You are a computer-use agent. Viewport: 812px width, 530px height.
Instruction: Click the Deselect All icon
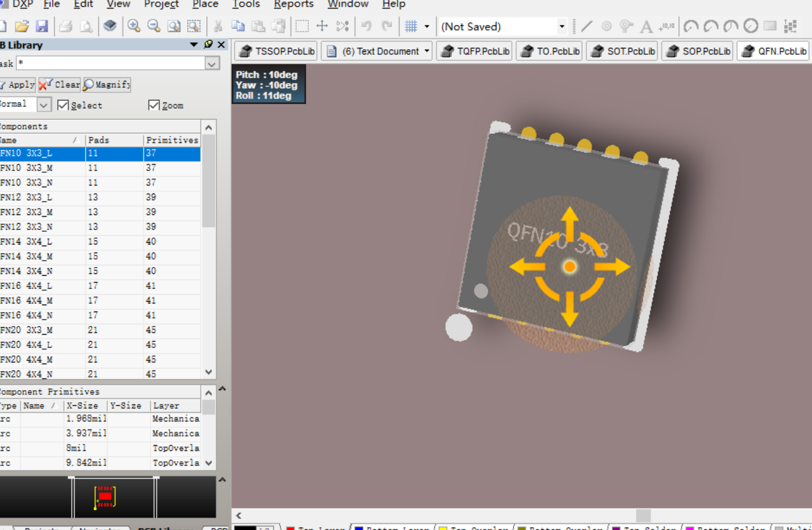click(342, 26)
